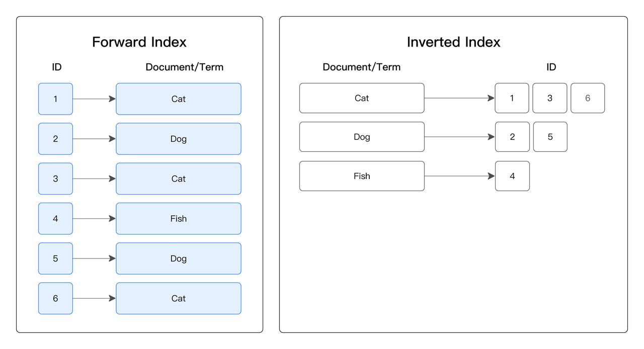Click ID 2 in the inverted Dog row
Viewport: 644px width, 349px height.
click(x=512, y=137)
